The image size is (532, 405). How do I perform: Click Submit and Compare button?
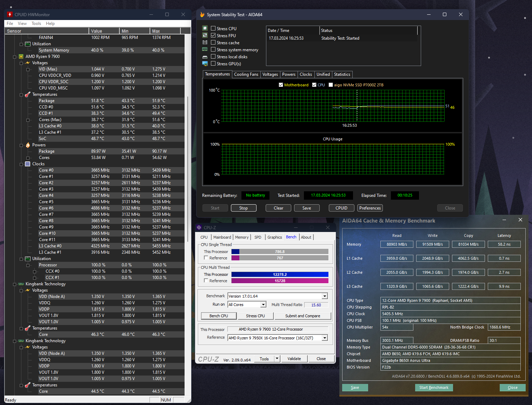point(302,316)
